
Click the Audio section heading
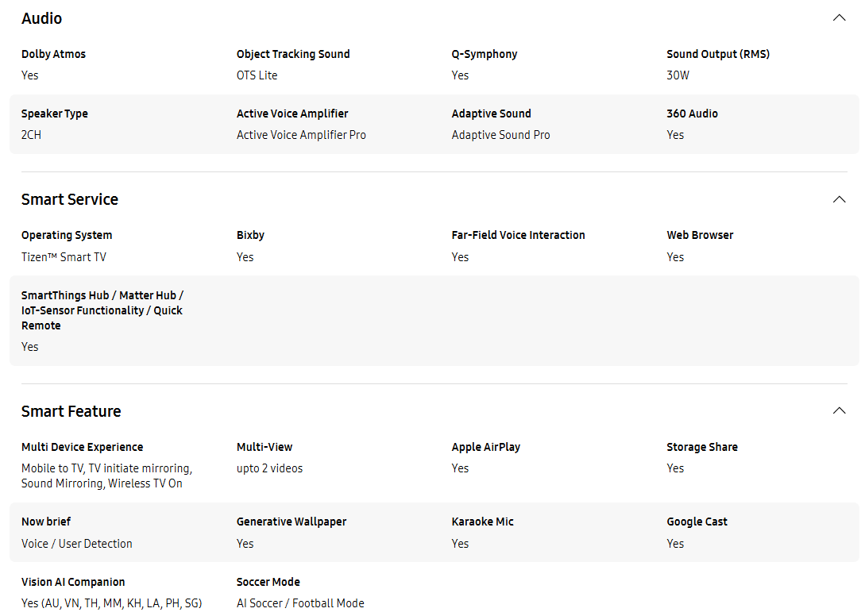pyautogui.click(x=42, y=19)
